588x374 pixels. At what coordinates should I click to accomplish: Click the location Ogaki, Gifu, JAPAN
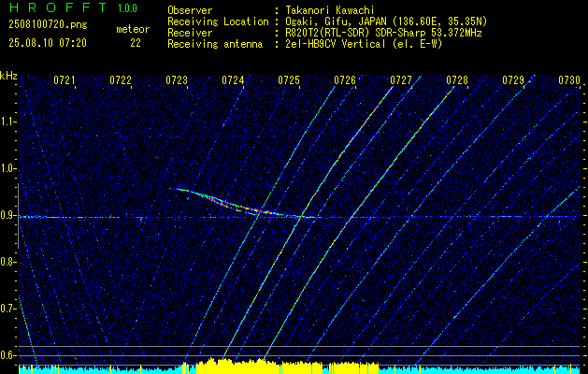coord(386,22)
